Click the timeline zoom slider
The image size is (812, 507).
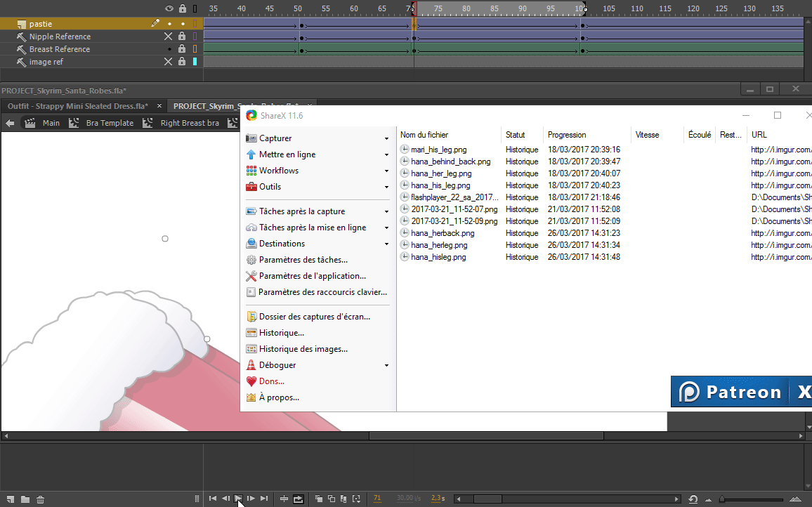pyautogui.click(x=722, y=499)
